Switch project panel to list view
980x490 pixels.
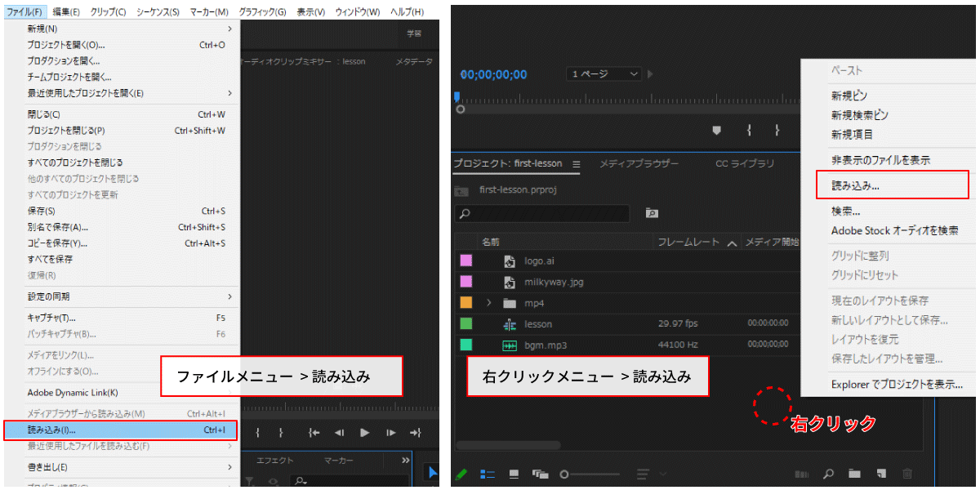point(488,474)
